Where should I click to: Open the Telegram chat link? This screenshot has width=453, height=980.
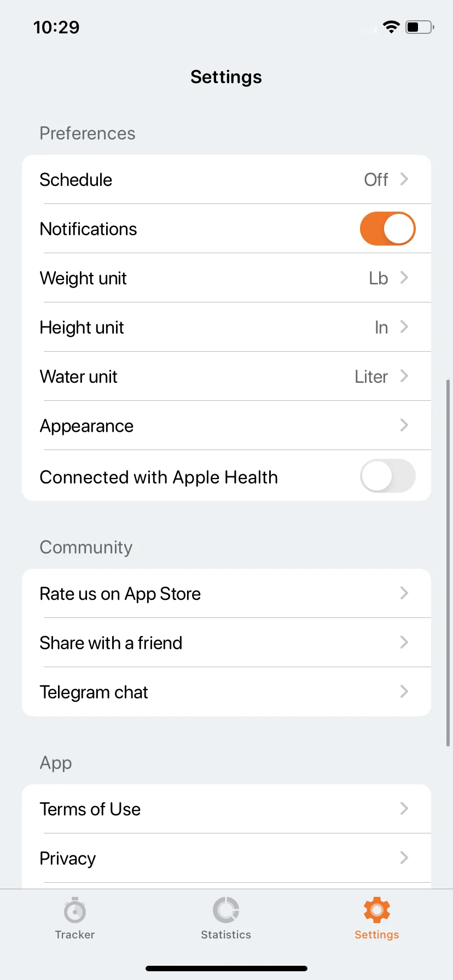pyautogui.click(x=226, y=692)
